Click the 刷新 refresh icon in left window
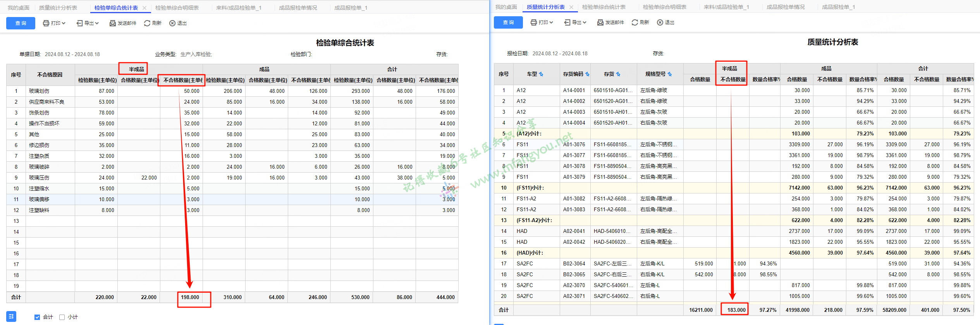Screen dimensions: 980x325 pyautogui.click(x=147, y=23)
